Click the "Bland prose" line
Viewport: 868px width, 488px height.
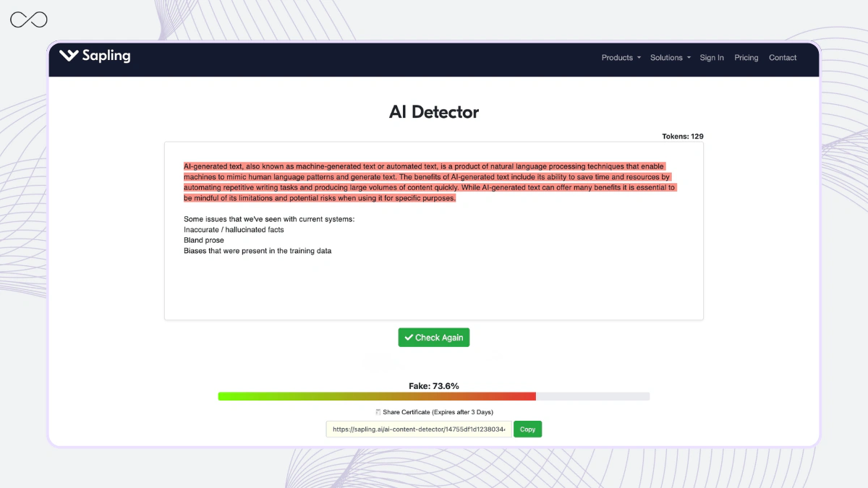[204, 240]
